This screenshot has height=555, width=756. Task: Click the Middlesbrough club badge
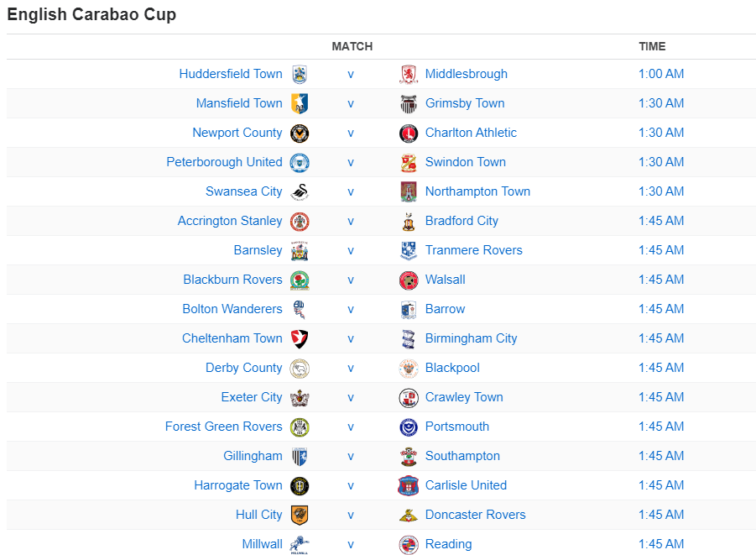[409, 74]
